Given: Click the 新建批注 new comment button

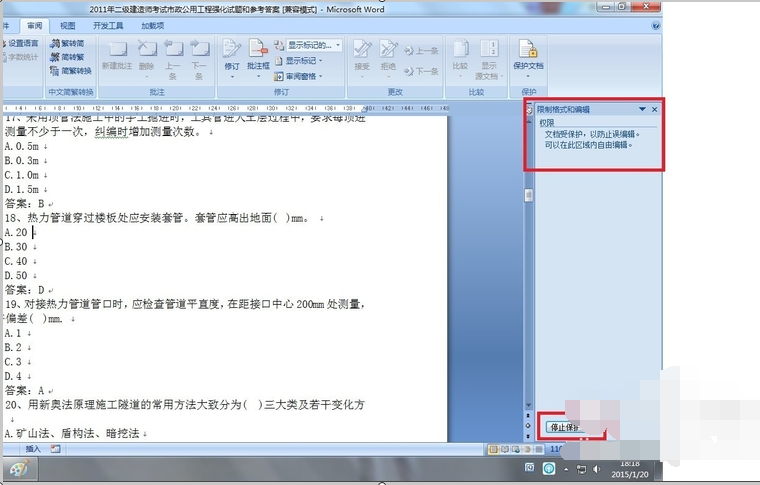Looking at the screenshot, I should point(117,55).
